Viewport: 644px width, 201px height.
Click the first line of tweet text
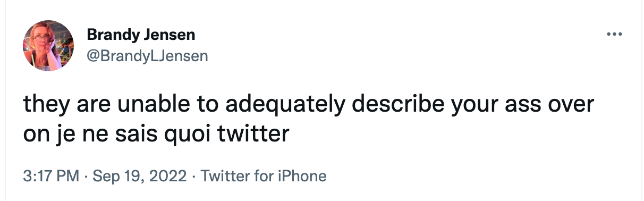(x=308, y=105)
